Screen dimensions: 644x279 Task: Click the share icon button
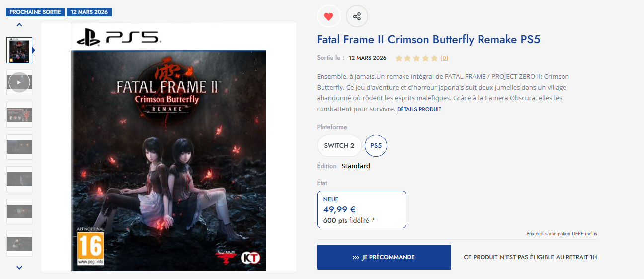[357, 16]
